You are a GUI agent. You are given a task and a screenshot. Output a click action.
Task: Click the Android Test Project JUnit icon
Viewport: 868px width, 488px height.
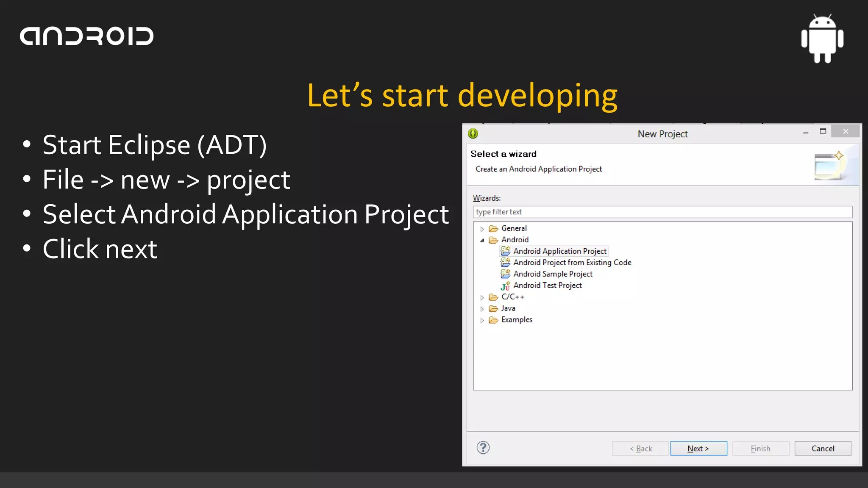click(505, 286)
